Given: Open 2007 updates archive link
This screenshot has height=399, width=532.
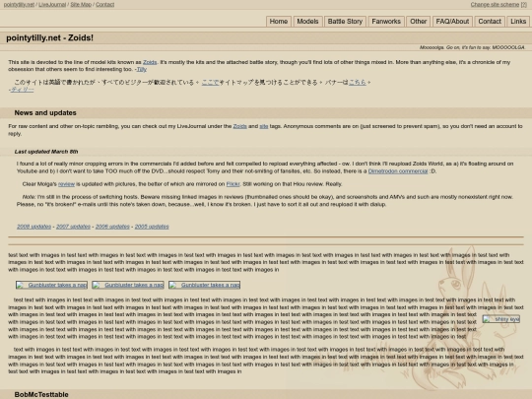Looking at the screenshot, I should click(73, 227).
